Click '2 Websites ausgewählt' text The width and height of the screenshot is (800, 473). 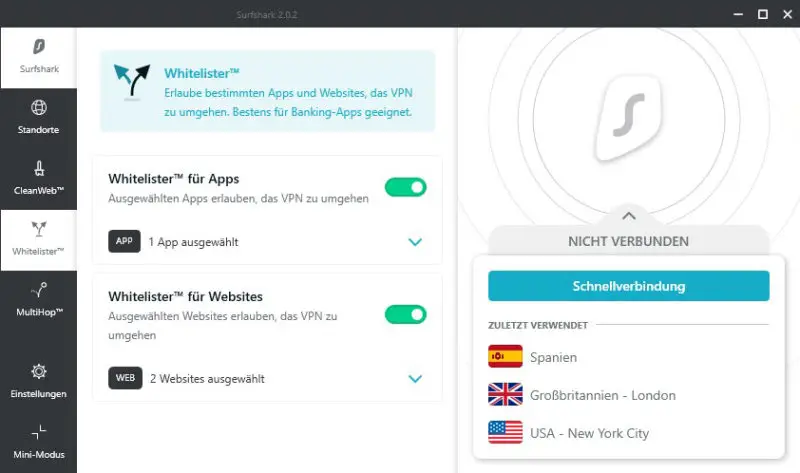click(x=207, y=379)
